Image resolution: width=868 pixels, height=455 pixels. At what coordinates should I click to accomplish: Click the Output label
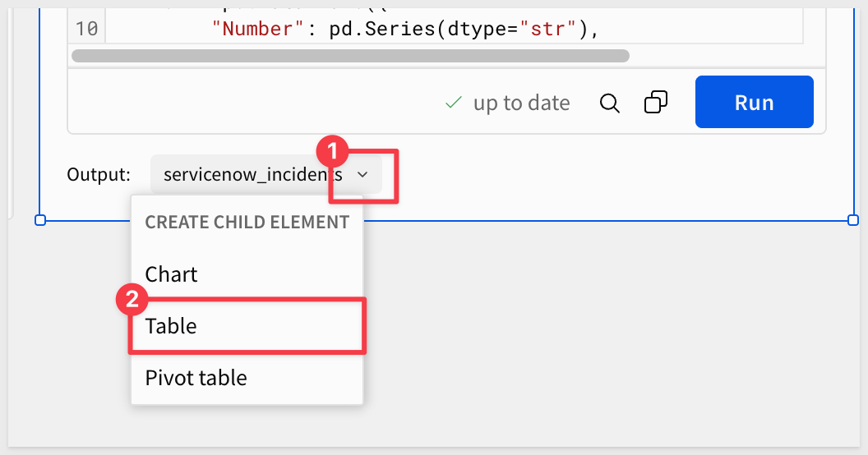coord(99,174)
